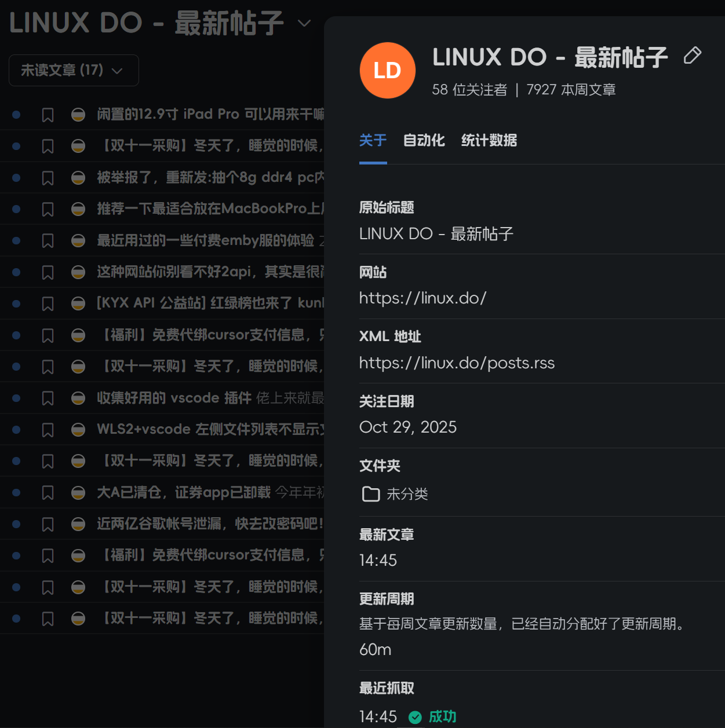Open the post [KYX API 公益站] 红绿榜也来了
The width and height of the screenshot is (725, 728).
point(210,303)
